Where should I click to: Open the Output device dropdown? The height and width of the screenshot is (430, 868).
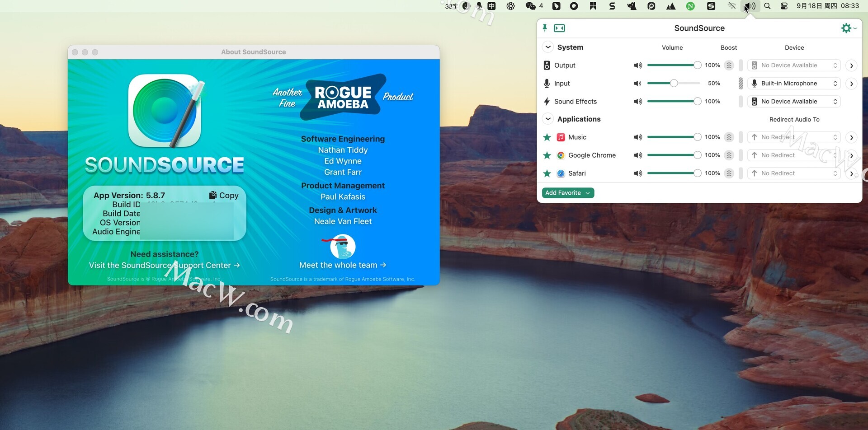coord(794,65)
